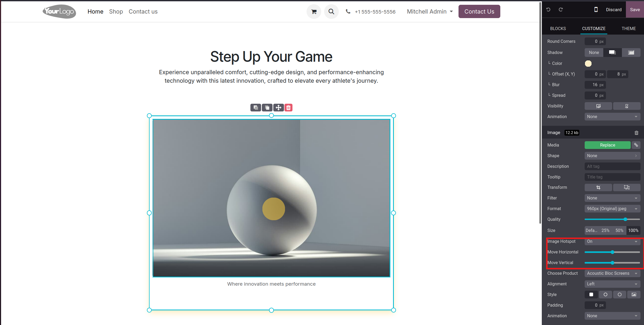Switch to mobile preview icon
Image resolution: width=644 pixels, height=325 pixels.
pyautogui.click(x=596, y=10)
